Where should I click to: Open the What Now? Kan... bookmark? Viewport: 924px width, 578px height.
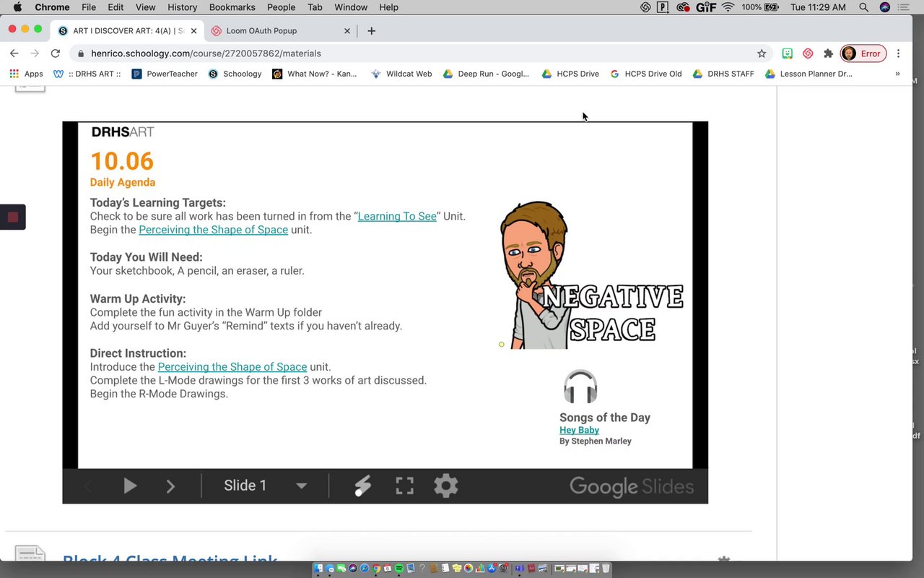click(314, 74)
